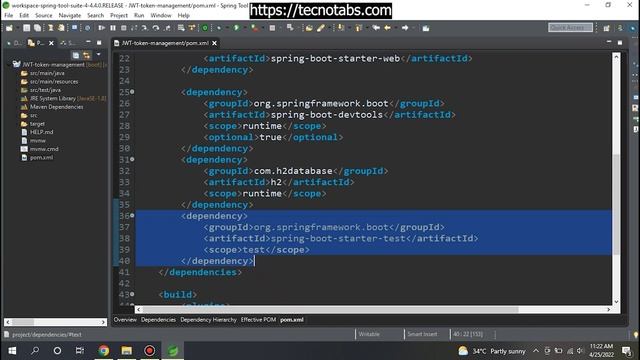
Task: Open dropdown arrow next to New icon
Action: click(17, 28)
